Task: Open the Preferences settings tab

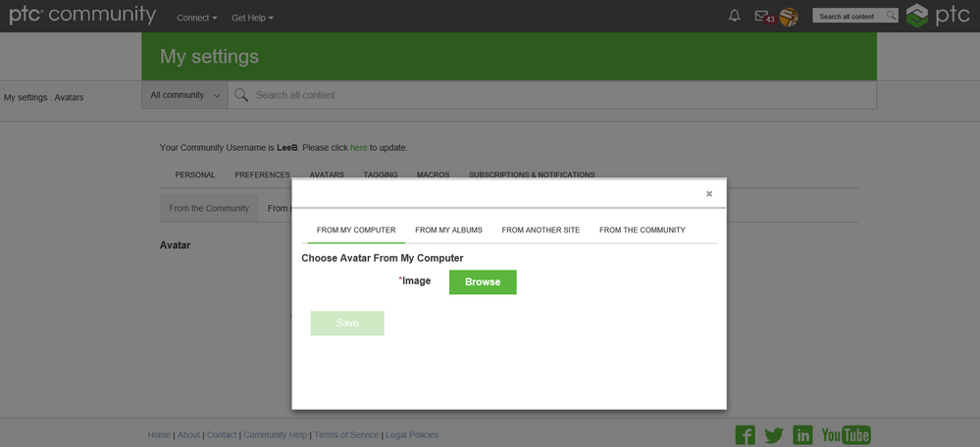Action: [263, 174]
